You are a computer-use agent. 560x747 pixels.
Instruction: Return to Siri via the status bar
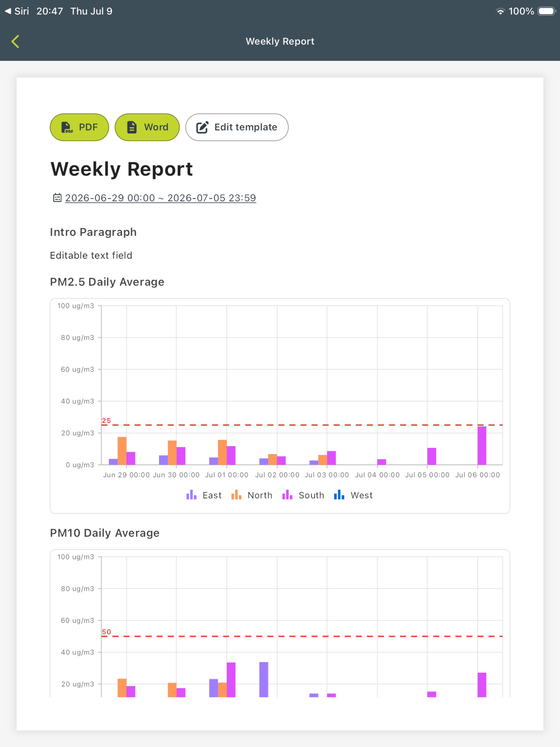point(17,11)
